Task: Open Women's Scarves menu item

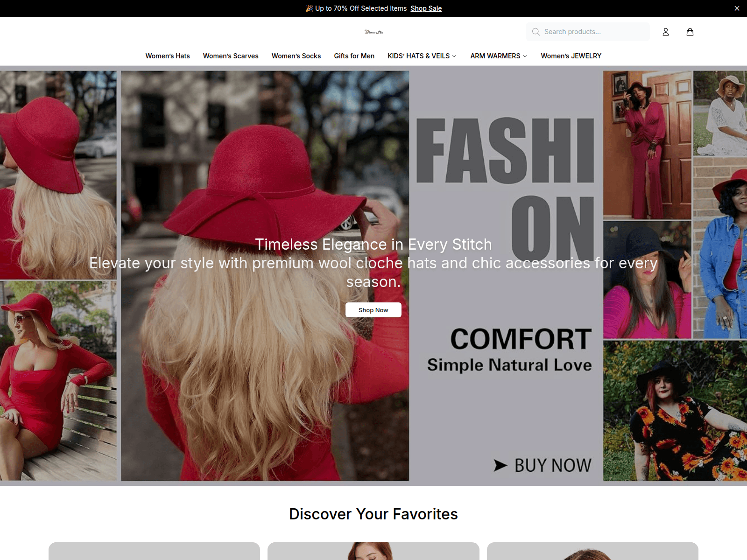Action: click(231, 56)
